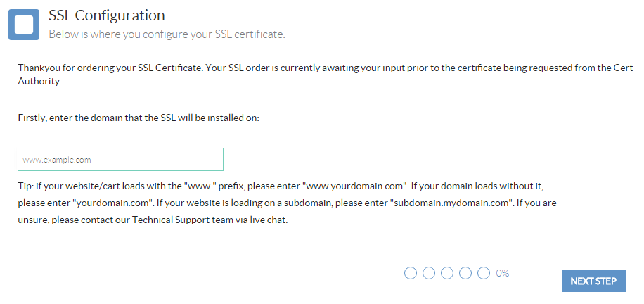
Task: Select the fourth progress step circle
Action: tap(465, 273)
